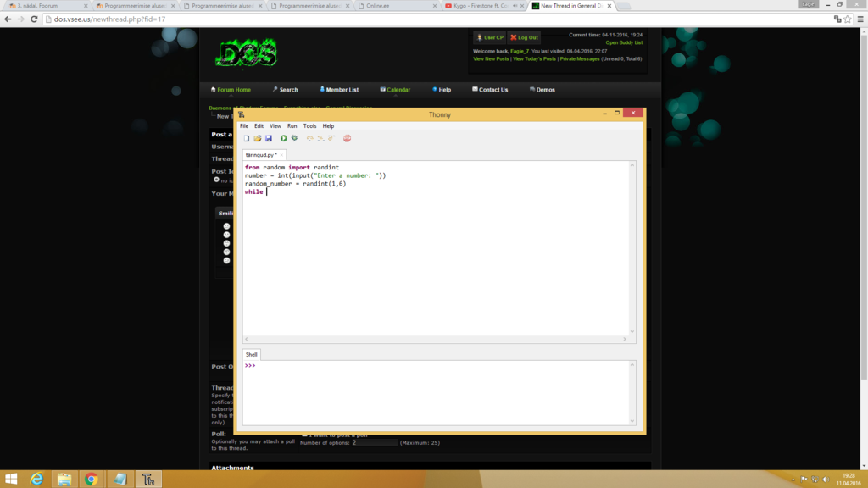Open the Chrome hamburger menu
The image size is (868, 488).
(860, 19)
